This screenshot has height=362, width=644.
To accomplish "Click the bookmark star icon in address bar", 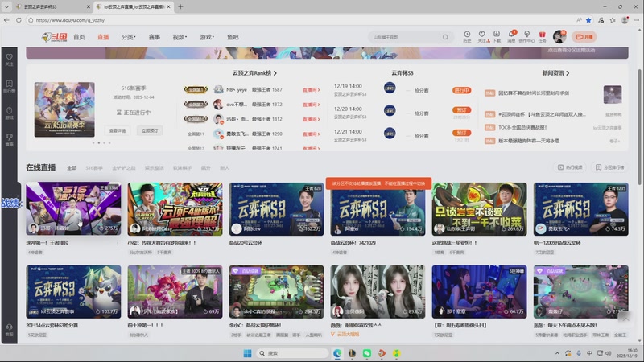I will [x=588, y=19].
